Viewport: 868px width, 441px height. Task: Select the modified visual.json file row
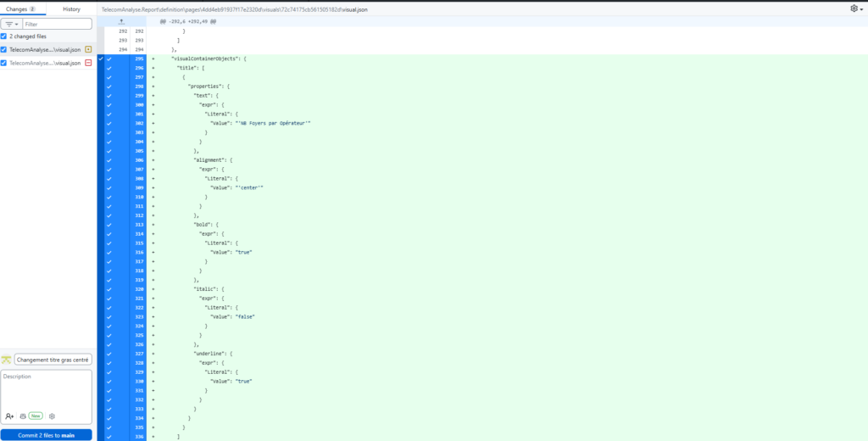tap(48, 50)
